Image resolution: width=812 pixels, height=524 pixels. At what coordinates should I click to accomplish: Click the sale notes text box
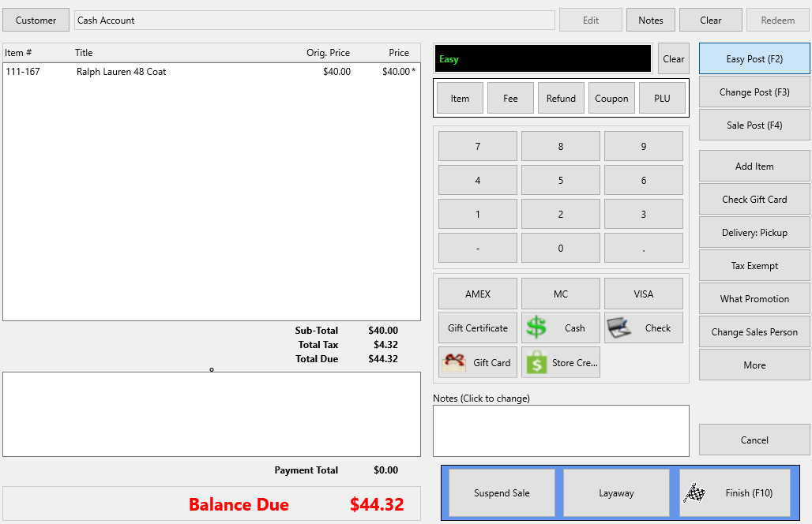pos(561,430)
